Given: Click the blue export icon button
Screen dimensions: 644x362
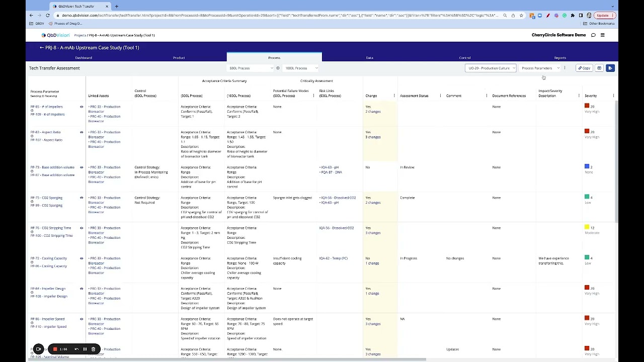Looking at the screenshot, I should 610,68.
